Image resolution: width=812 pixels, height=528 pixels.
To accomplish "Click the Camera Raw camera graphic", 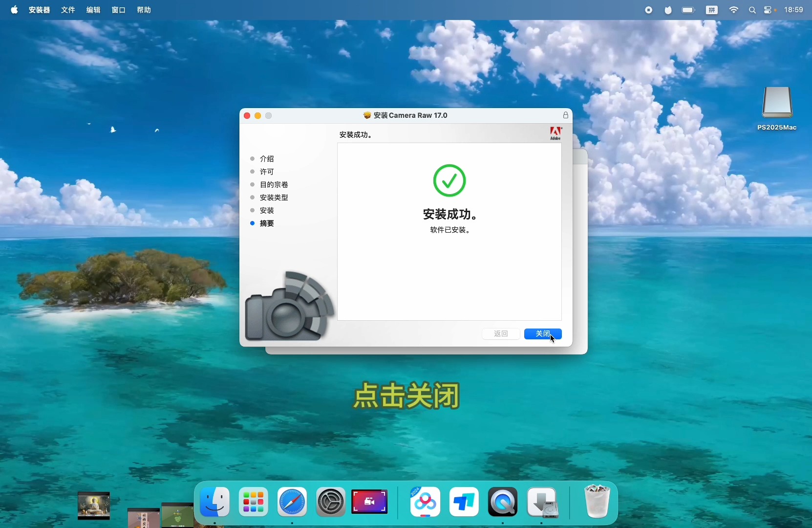I will [x=290, y=306].
